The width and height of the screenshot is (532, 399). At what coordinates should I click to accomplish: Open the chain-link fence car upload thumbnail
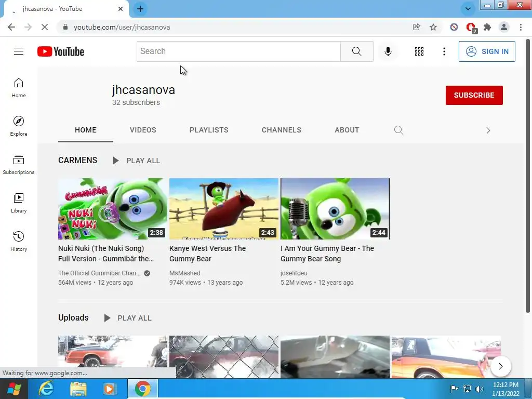223,356
